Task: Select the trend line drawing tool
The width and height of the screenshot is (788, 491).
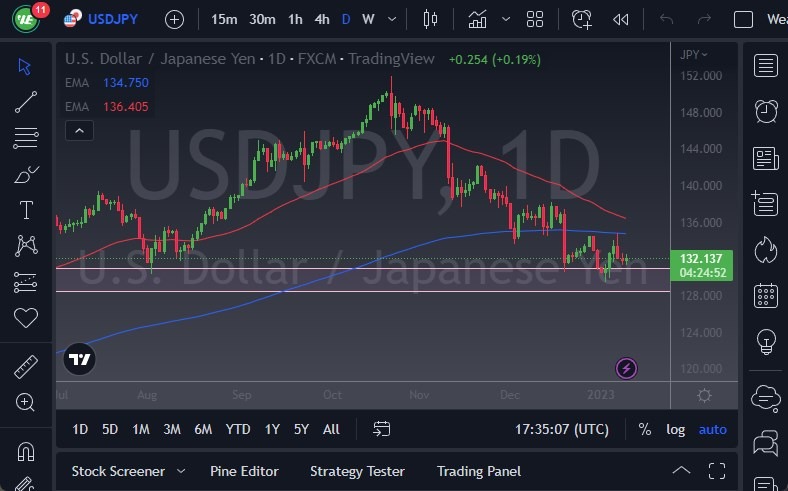Action: 26,101
